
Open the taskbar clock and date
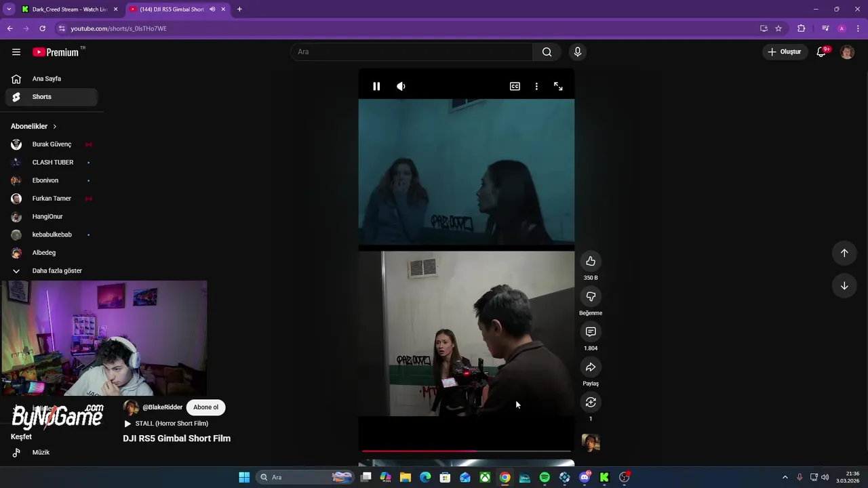[848, 477]
